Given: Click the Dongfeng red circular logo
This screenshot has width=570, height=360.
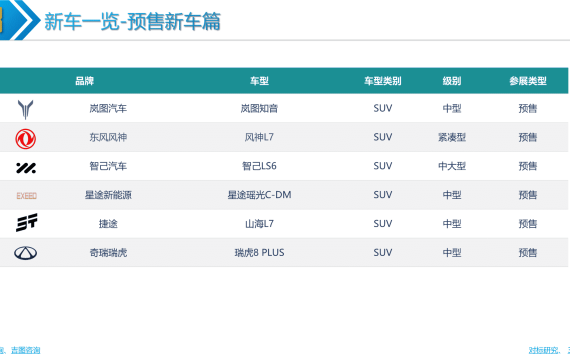Looking at the screenshot, I should click(25, 139).
